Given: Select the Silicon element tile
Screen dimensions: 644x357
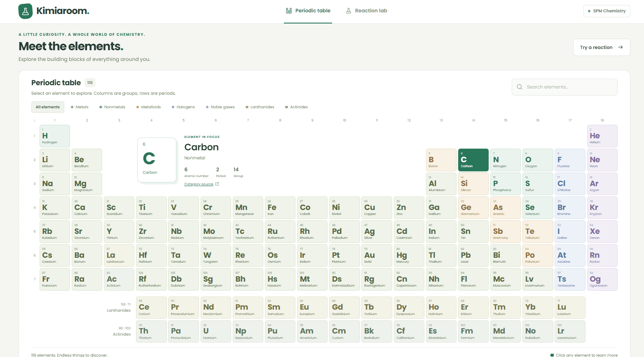Looking at the screenshot, I should pos(473,184).
